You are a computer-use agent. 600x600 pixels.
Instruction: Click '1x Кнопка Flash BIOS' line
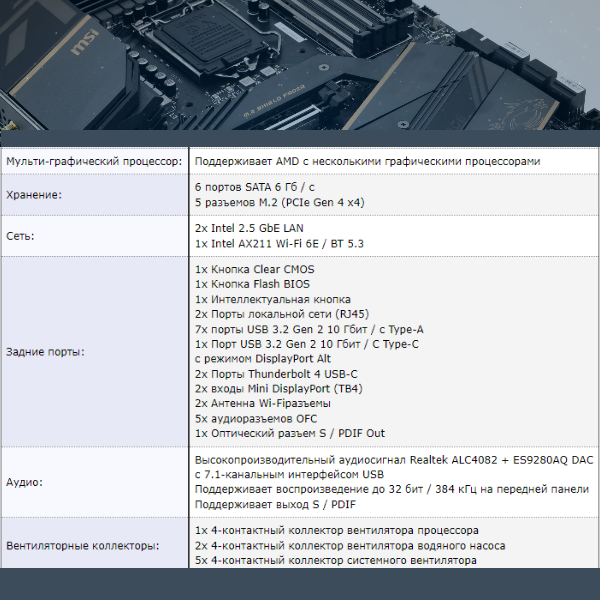point(252,284)
